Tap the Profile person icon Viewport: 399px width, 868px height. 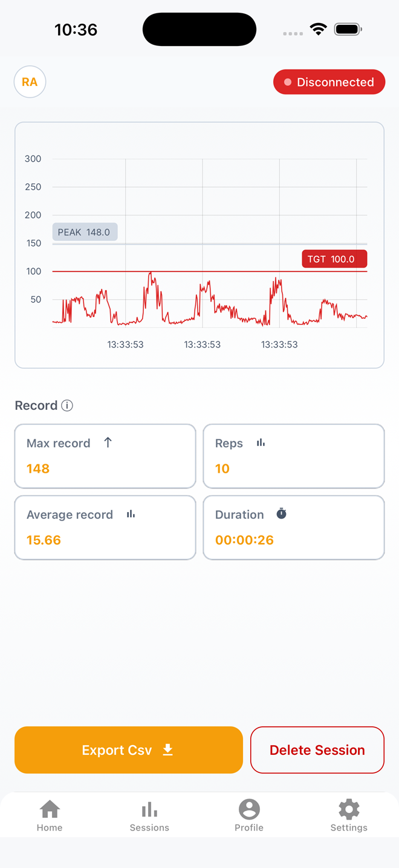point(249,809)
